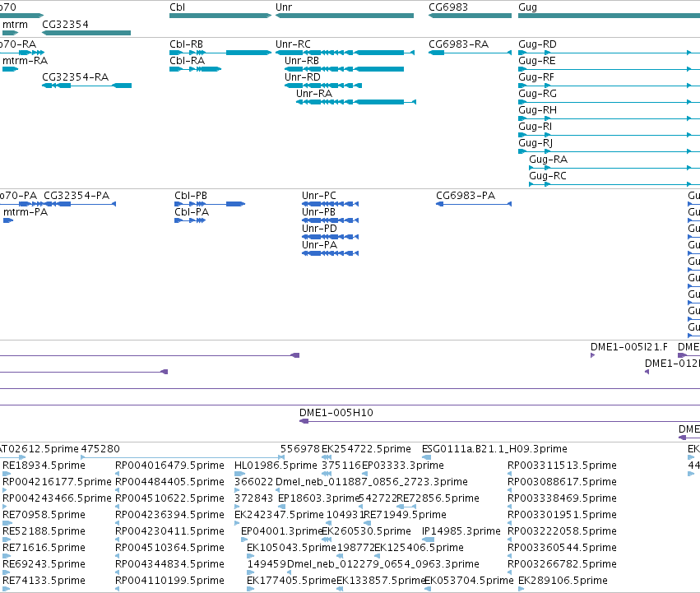700x593 pixels.
Task: Select the EK289106.5prime EST
Action: [521, 589]
